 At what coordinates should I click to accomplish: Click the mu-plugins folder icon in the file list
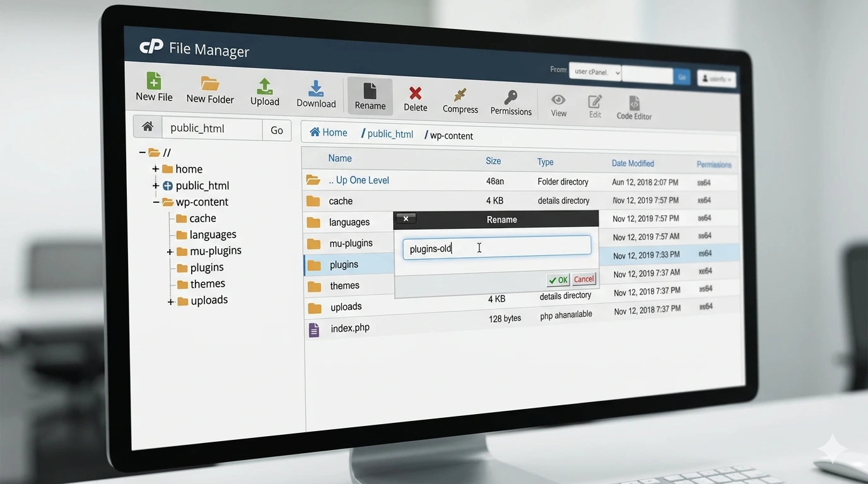[x=314, y=244]
